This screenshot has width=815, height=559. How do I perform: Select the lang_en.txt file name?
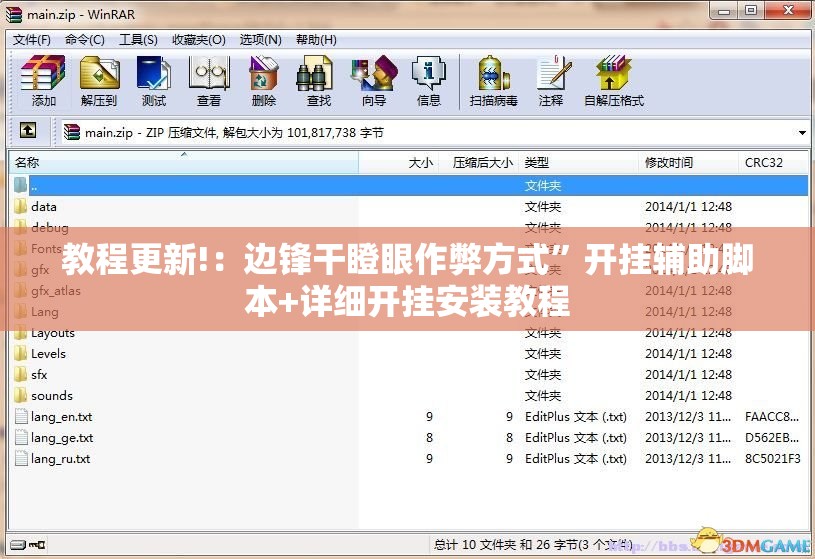coord(61,417)
